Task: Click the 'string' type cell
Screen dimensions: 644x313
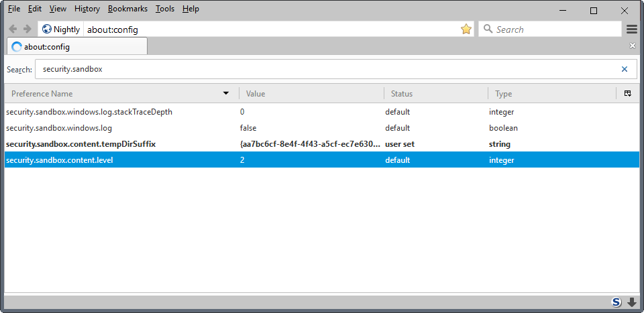Action: click(x=499, y=144)
